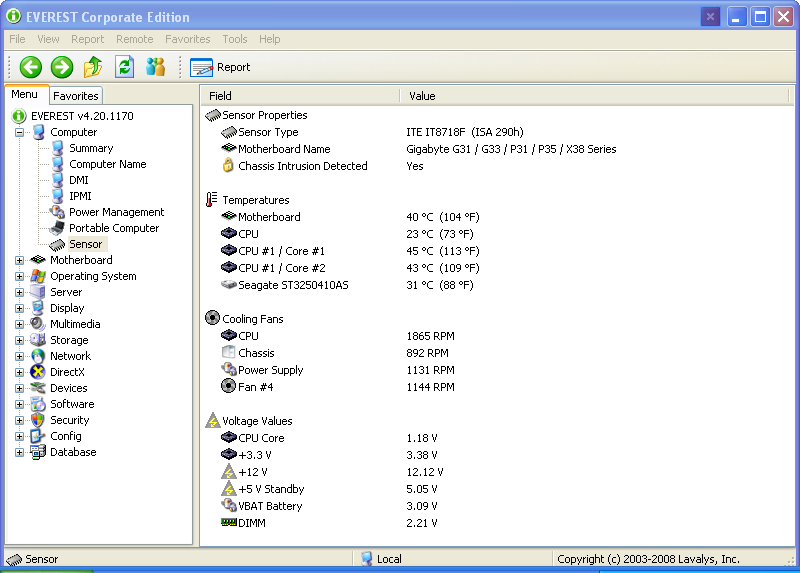Screen dimensions: 800x573
Task: Click the Chassis Intrusion Detected lock icon
Action: (228, 165)
